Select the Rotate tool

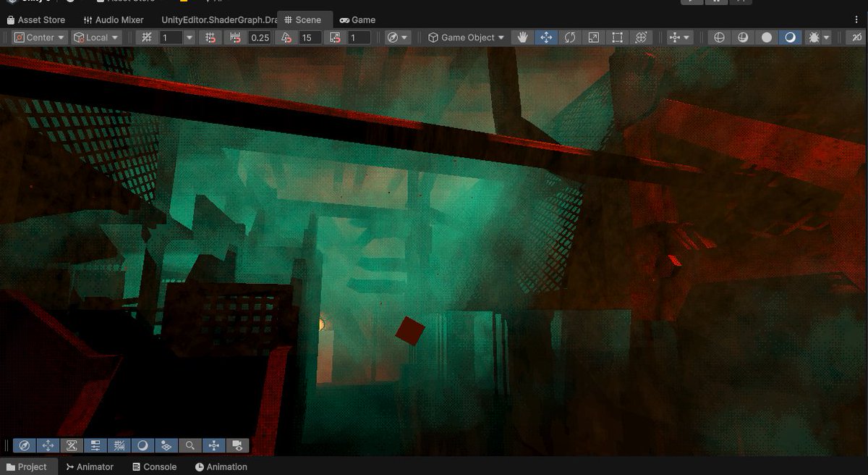(569, 37)
